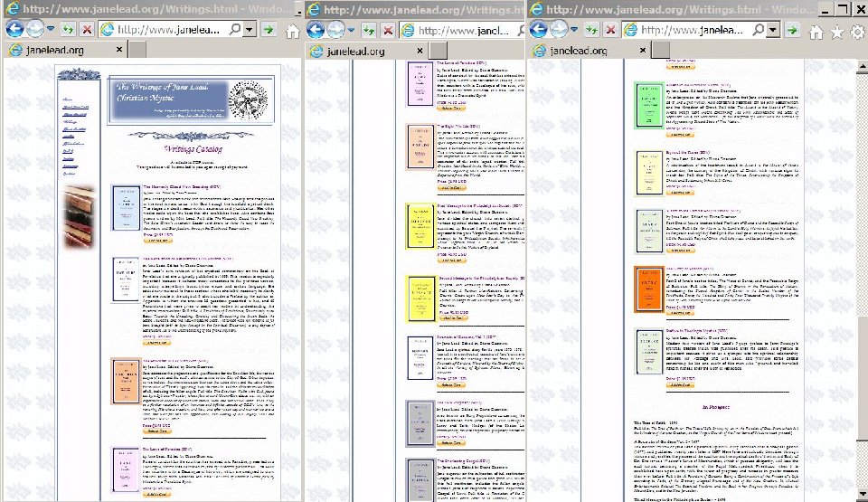This screenshot has width=868, height=502.
Task: Minimize the right browser window
Action: 826,9
